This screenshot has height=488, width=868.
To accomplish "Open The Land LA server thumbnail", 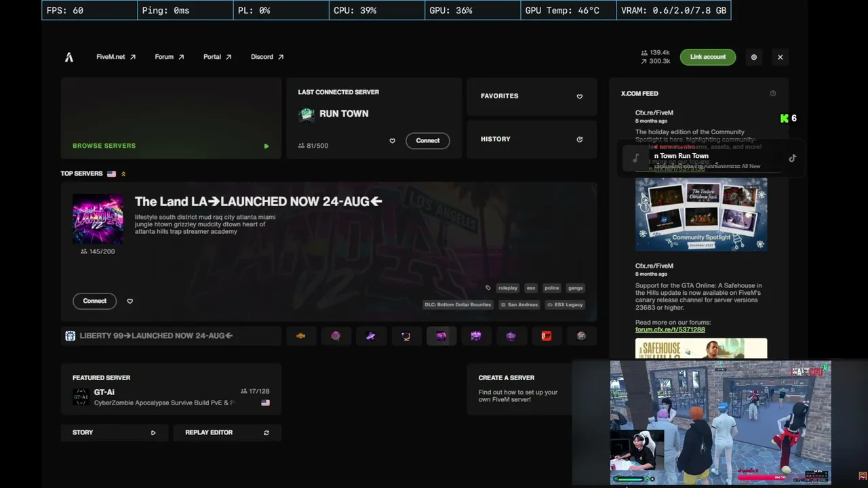I will click(x=98, y=219).
